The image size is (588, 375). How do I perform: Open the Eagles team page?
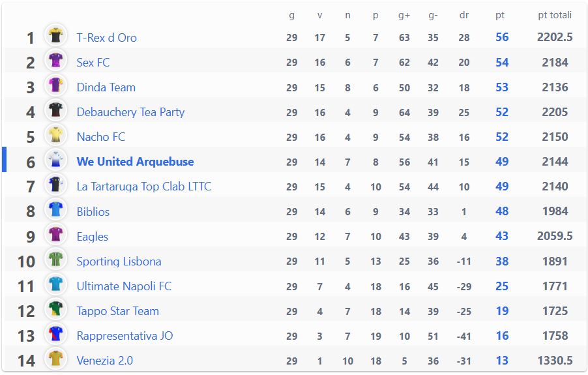tap(93, 237)
